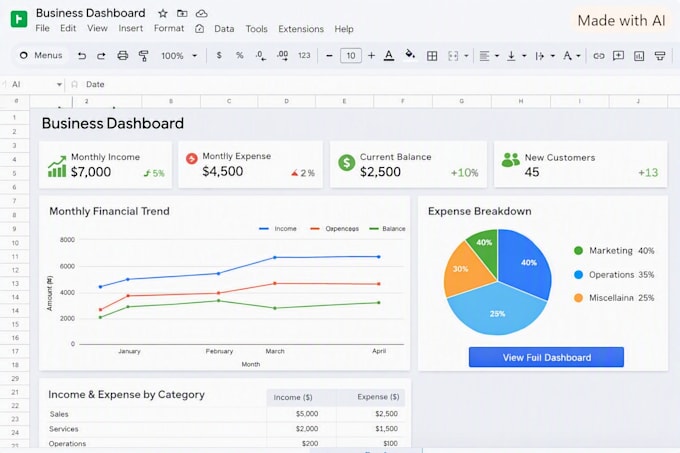Decrease decimal places

coord(261,55)
